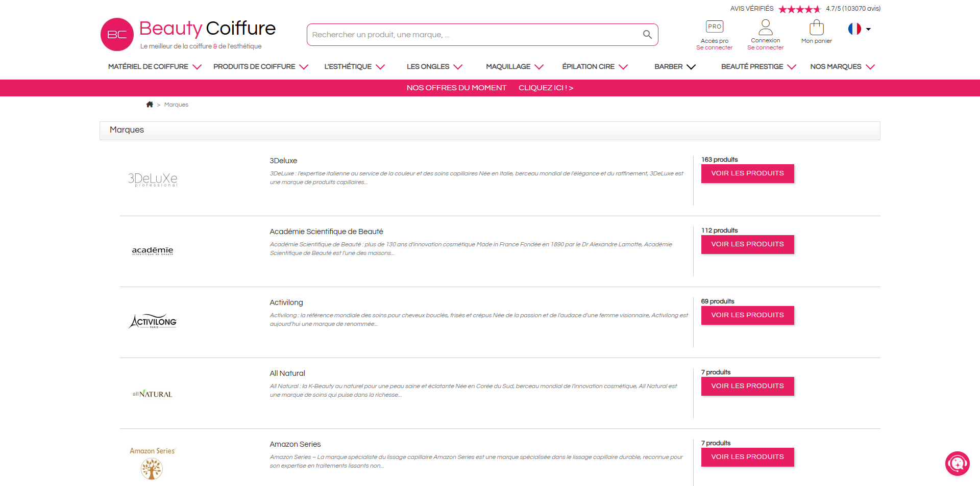980x486 pixels.
Task: Open the Barber menu
Action: 675,67
